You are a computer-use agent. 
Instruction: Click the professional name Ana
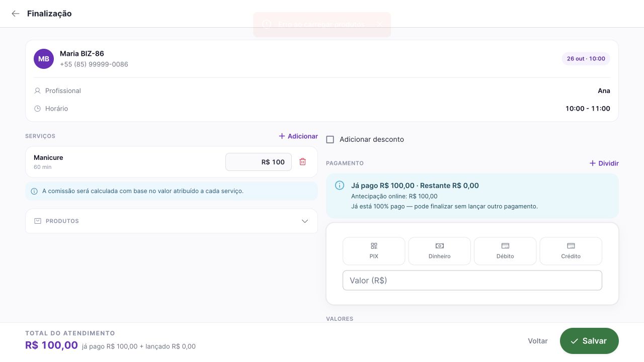tap(604, 91)
